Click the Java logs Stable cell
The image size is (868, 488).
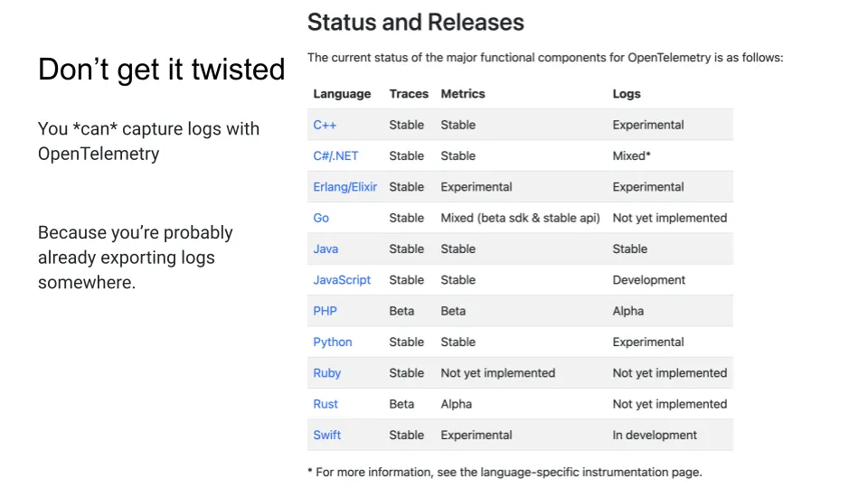[x=629, y=249]
